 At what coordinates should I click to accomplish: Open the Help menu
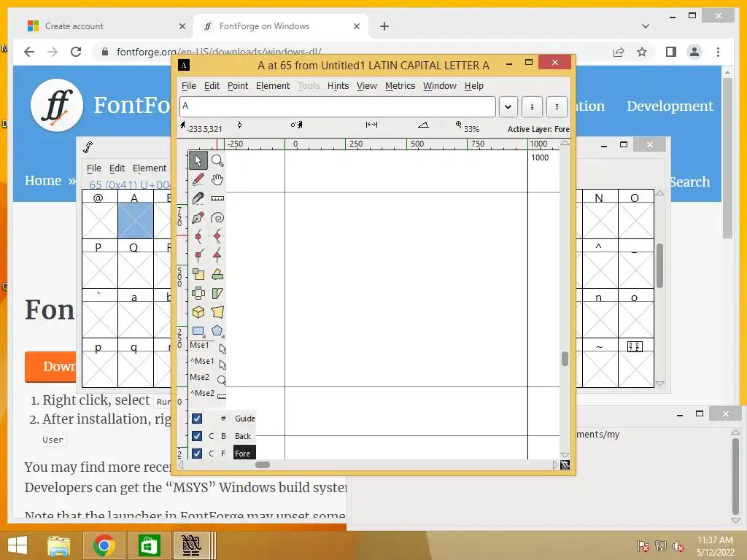474,86
